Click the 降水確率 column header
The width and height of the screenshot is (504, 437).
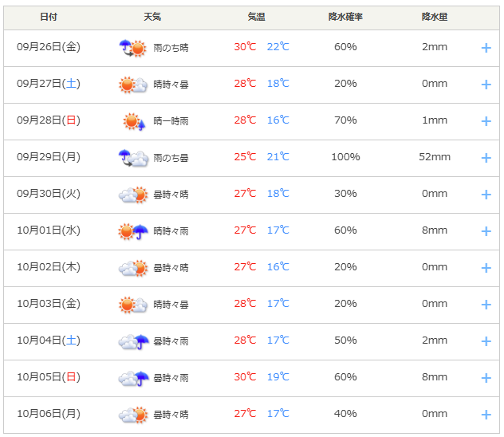[345, 17]
